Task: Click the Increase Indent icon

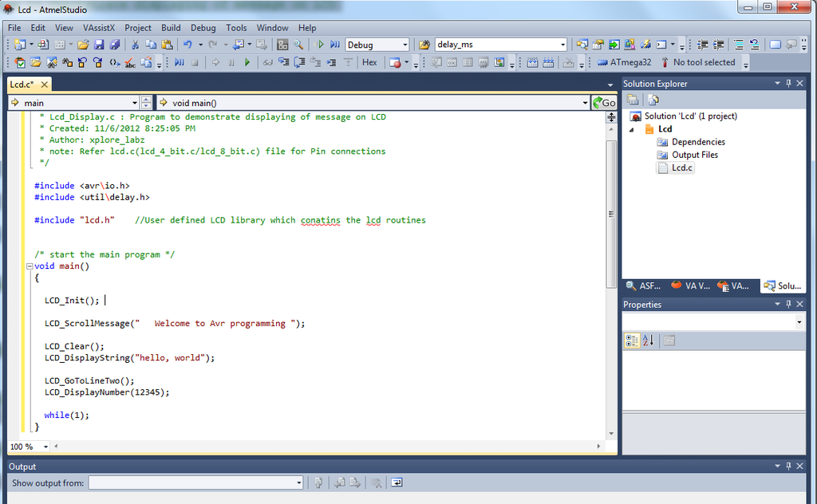Action: 718,45
